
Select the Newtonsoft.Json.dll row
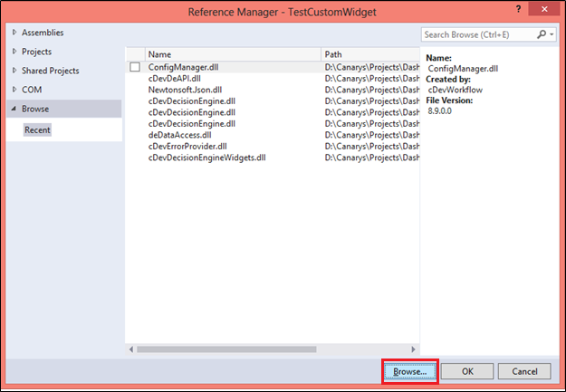pyautogui.click(x=273, y=90)
